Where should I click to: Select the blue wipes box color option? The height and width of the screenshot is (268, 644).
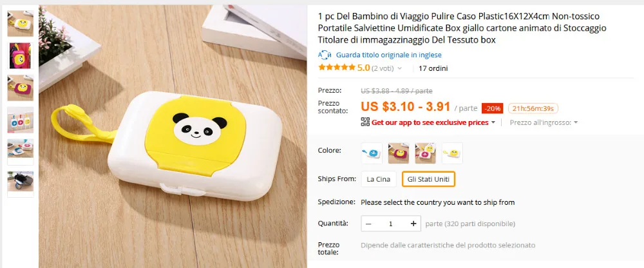click(x=372, y=153)
